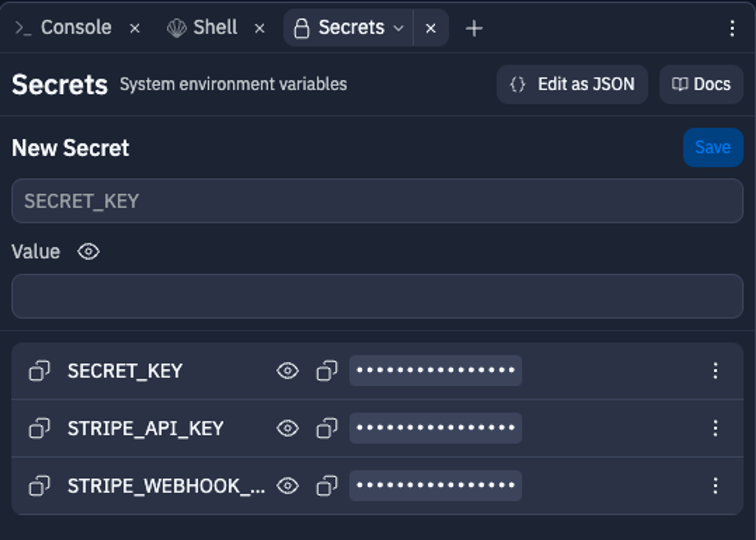
Task: Switch to the Console tab
Action: pos(77,27)
